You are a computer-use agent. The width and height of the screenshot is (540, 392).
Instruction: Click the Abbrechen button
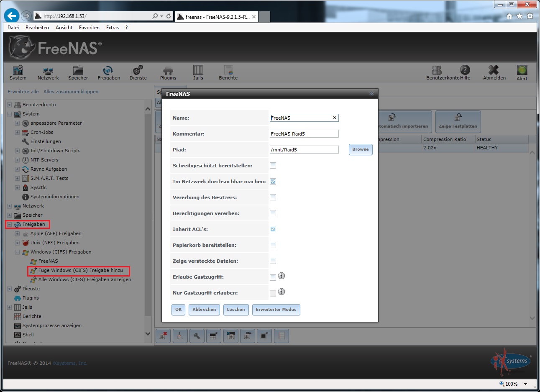pyautogui.click(x=204, y=310)
